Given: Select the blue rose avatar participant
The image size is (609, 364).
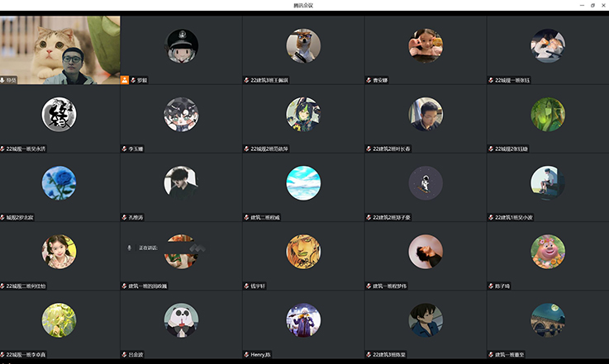Looking at the screenshot, I should (59, 183).
